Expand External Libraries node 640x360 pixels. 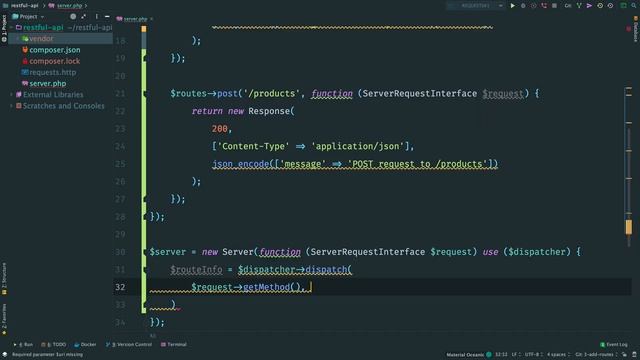11,95
